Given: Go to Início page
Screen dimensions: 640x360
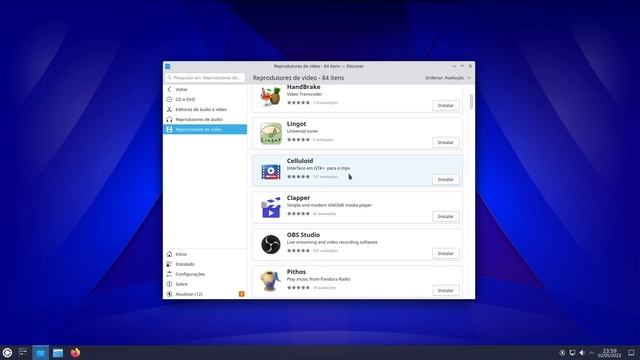Looking at the screenshot, I should (x=205, y=254).
